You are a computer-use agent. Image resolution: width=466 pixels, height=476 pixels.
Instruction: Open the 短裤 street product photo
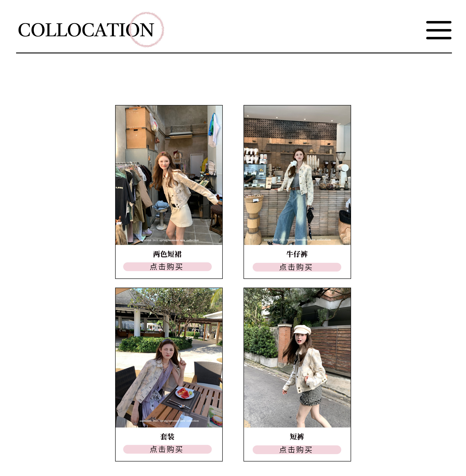(297, 358)
